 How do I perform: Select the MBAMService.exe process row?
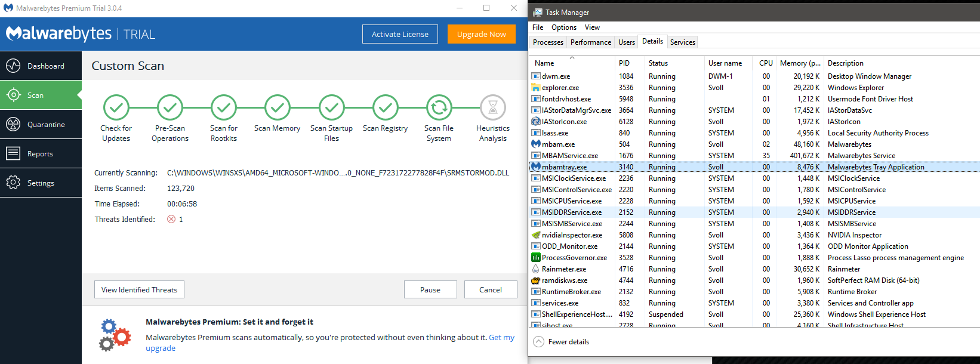(x=755, y=156)
